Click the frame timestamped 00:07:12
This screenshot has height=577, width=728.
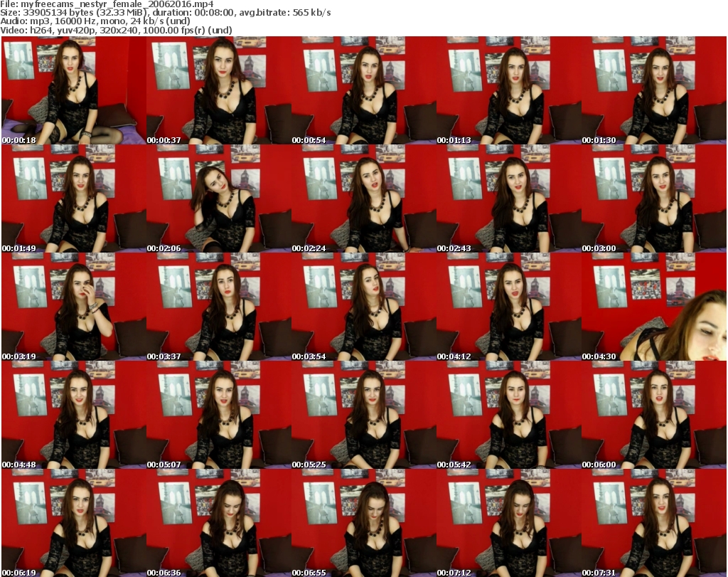click(508, 523)
